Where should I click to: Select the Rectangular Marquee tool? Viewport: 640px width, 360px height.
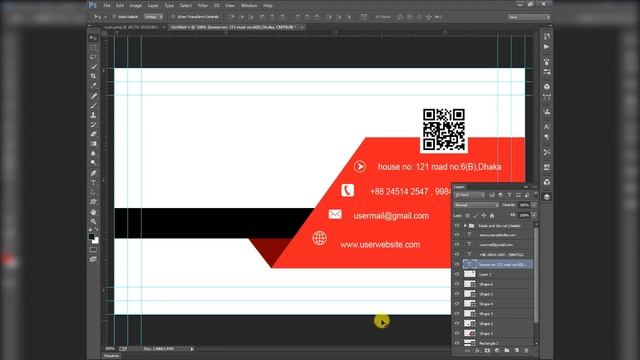pos(93,47)
